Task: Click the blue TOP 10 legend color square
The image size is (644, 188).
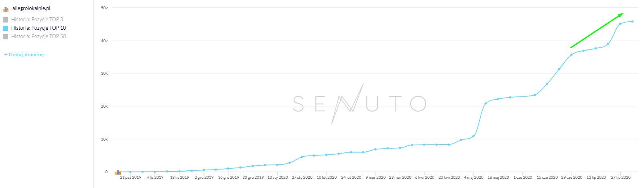Action: [x=6, y=28]
